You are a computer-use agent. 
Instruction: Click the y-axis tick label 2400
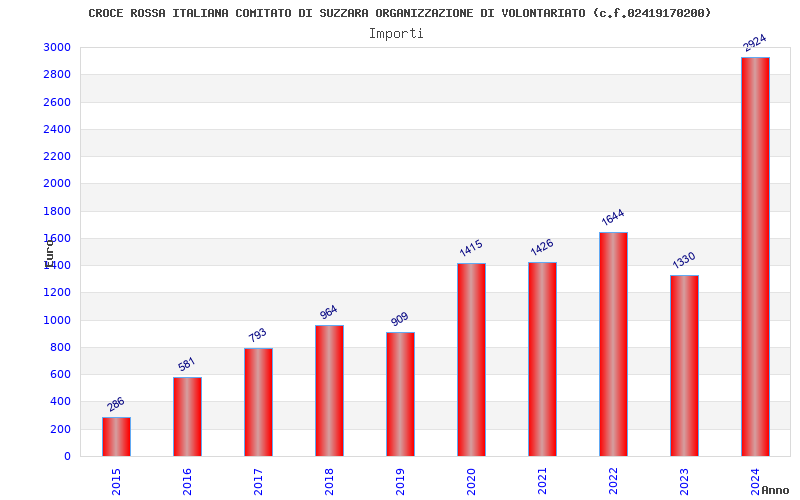[x=57, y=129]
